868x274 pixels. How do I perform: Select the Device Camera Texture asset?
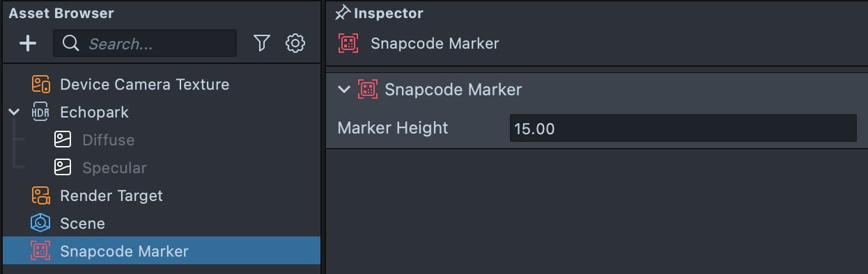tap(160, 85)
